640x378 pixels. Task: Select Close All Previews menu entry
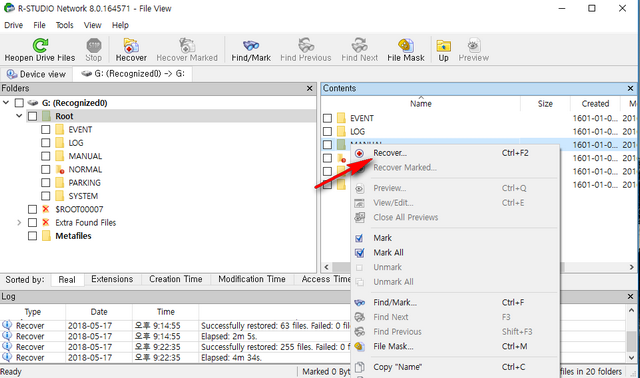tap(455, 218)
